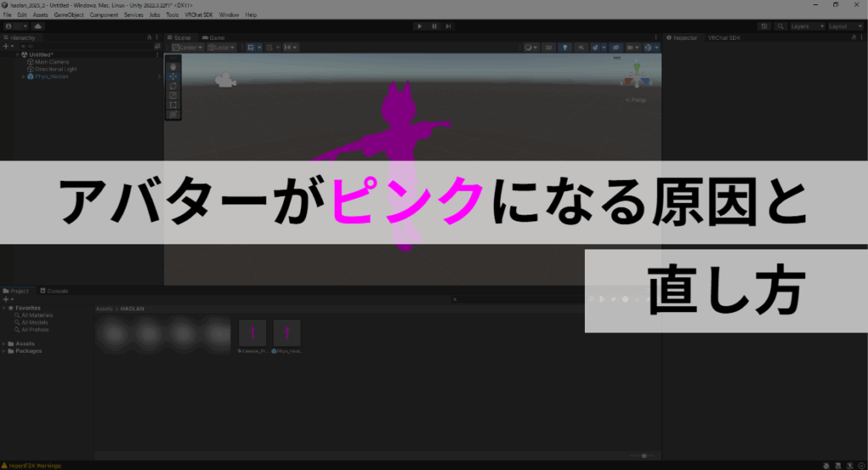Open the VRChat SDK menu
The width and height of the screenshot is (868, 470).
tap(198, 15)
